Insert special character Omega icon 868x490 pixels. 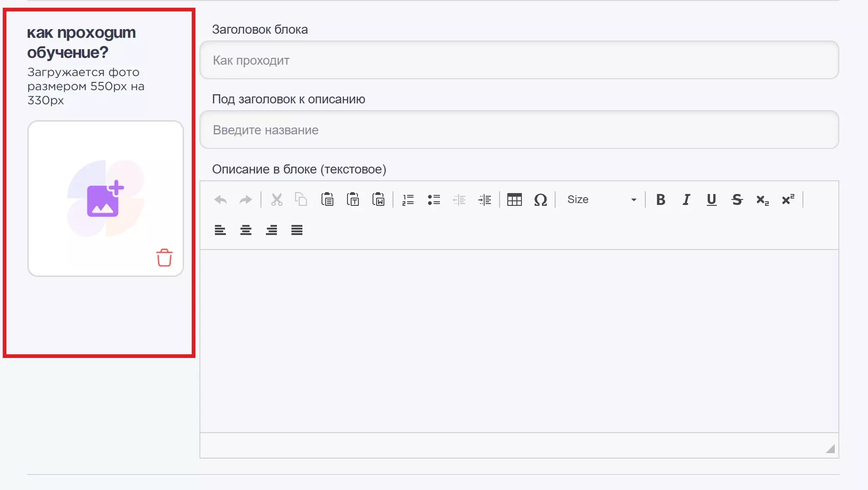(540, 199)
